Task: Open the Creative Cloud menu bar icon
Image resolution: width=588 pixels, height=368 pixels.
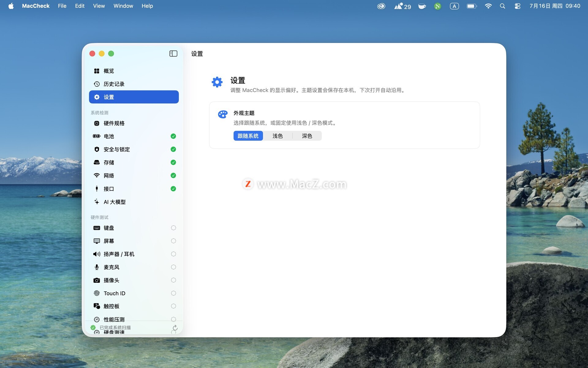Action: tap(381, 6)
